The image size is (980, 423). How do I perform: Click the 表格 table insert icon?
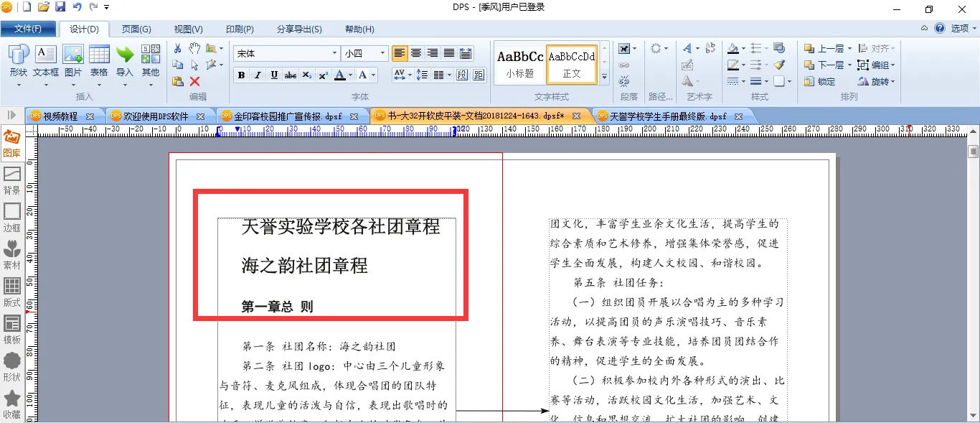click(x=99, y=60)
